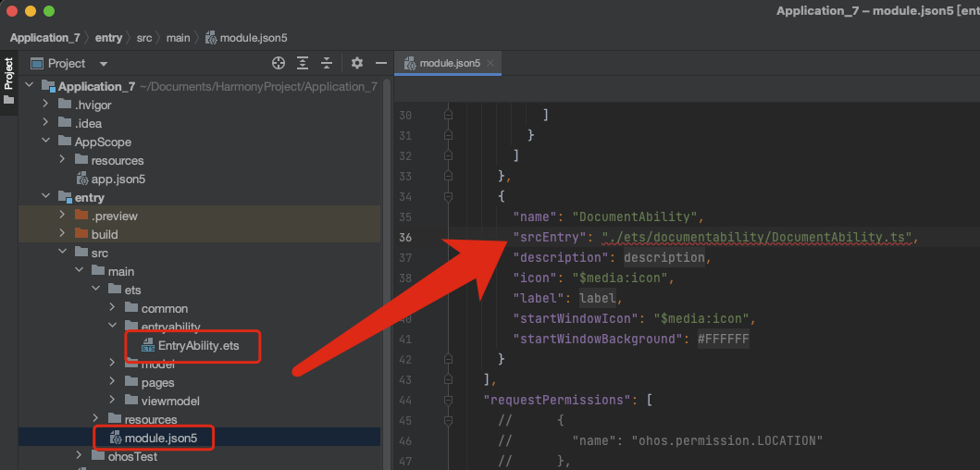This screenshot has width=980, height=470.
Task: Click the .hvigor folder icon
Action: [65, 105]
